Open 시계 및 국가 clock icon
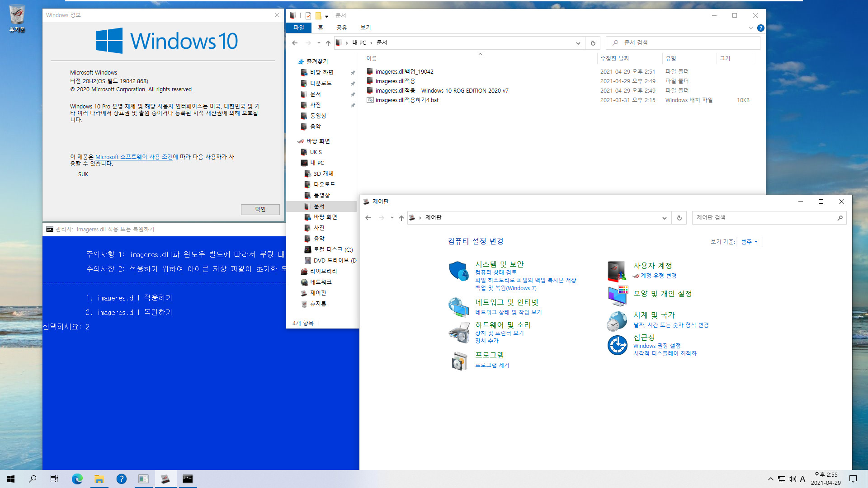868x488 pixels. pyautogui.click(x=617, y=321)
